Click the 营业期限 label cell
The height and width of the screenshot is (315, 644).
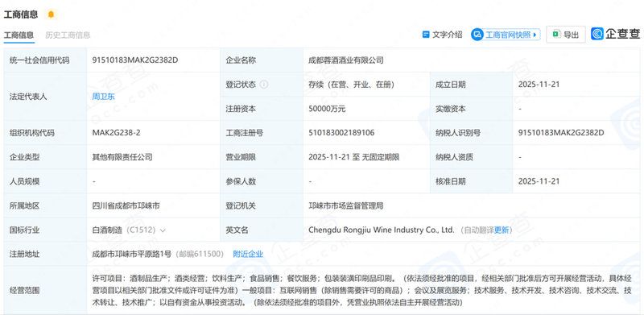tap(261, 157)
